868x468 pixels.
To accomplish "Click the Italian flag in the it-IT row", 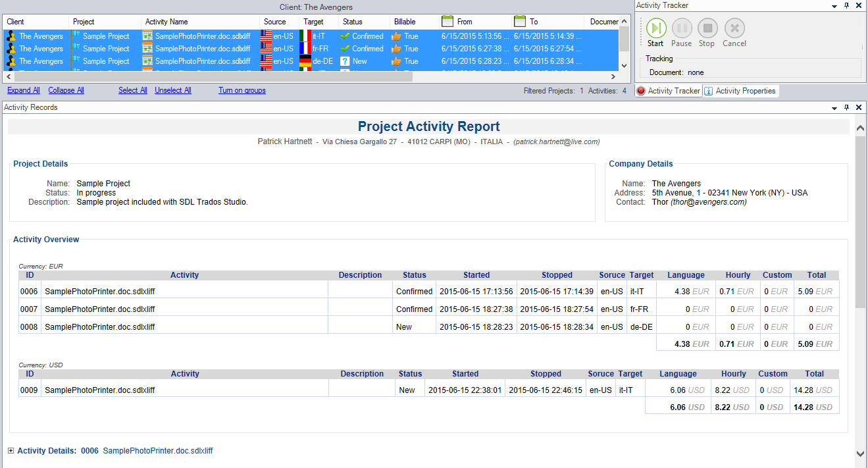I will click(x=305, y=36).
